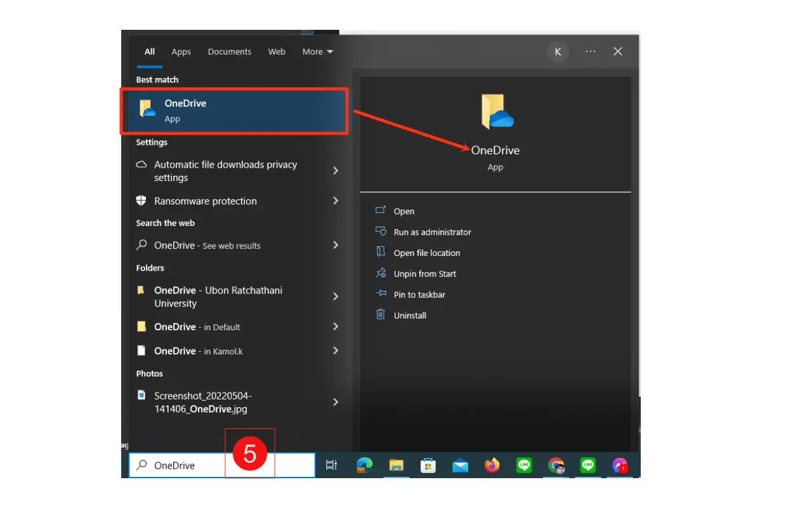
Task: Open the OneDrive - in Default folder result
Action: 197,326
